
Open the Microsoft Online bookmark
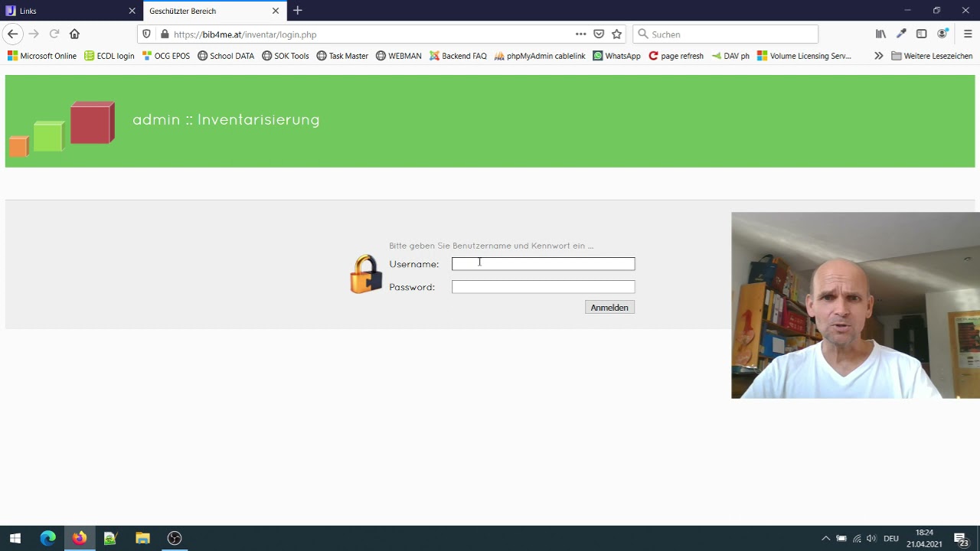click(x=42, y=56)
